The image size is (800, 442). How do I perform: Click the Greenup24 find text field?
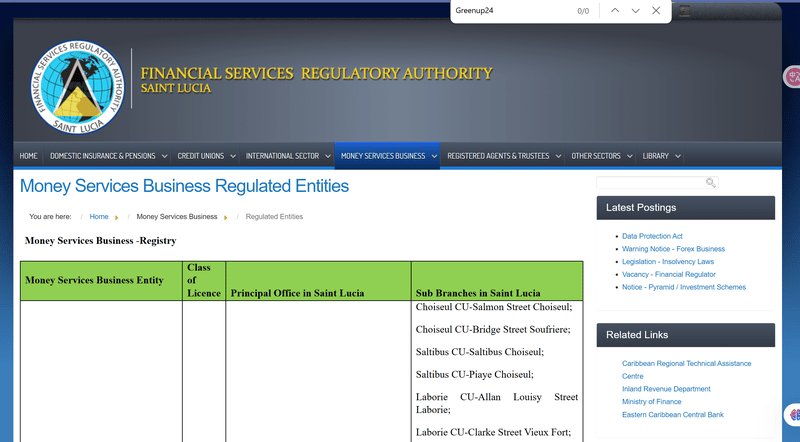click(x=513, y=11)
